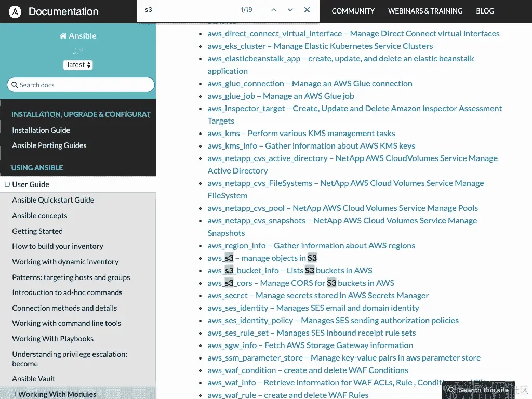Open the BLOG menu
The image size is (532, 399).
pyautogui.click(x=485, y=11)
